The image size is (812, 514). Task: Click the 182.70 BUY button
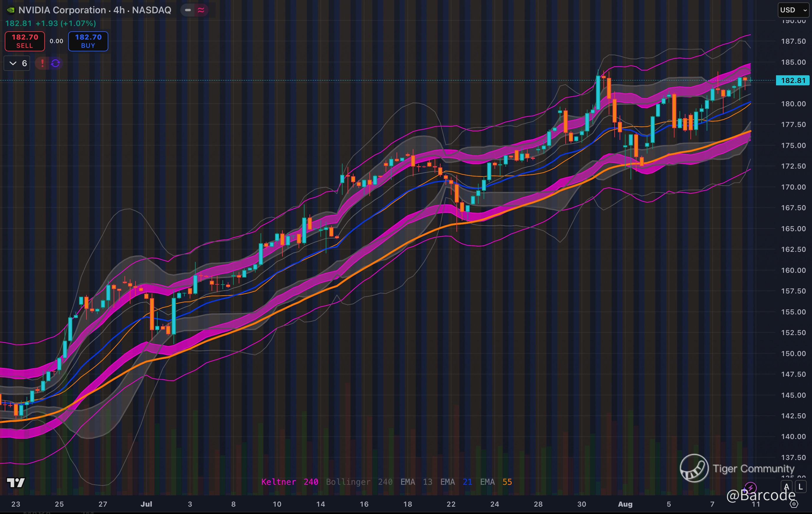point(88,41)
